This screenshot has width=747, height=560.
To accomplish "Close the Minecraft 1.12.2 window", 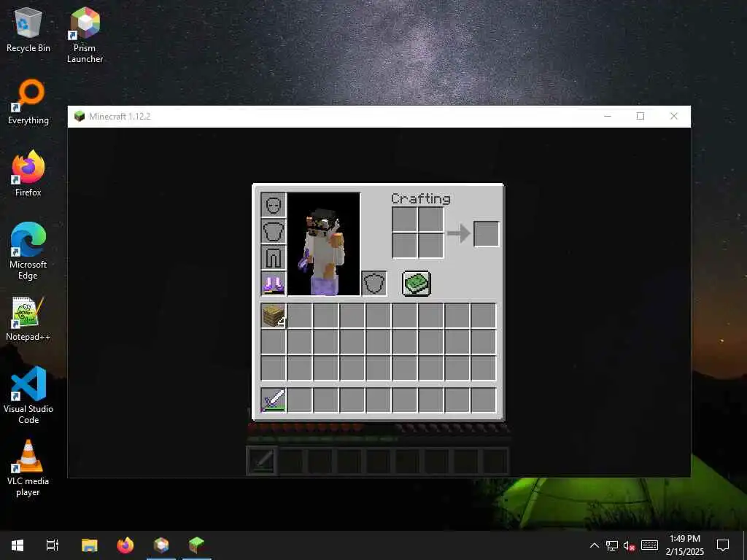I will click(x=673, y=116).
